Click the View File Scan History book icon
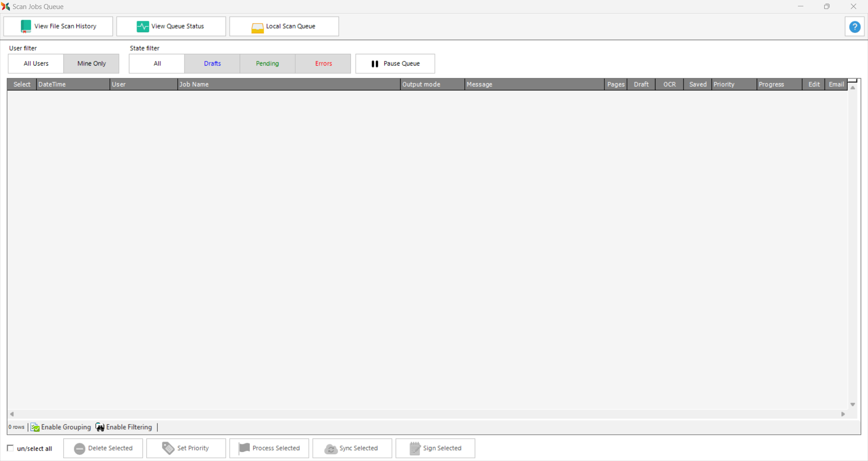Screen dimensions: 868x461 click(26, 27)
